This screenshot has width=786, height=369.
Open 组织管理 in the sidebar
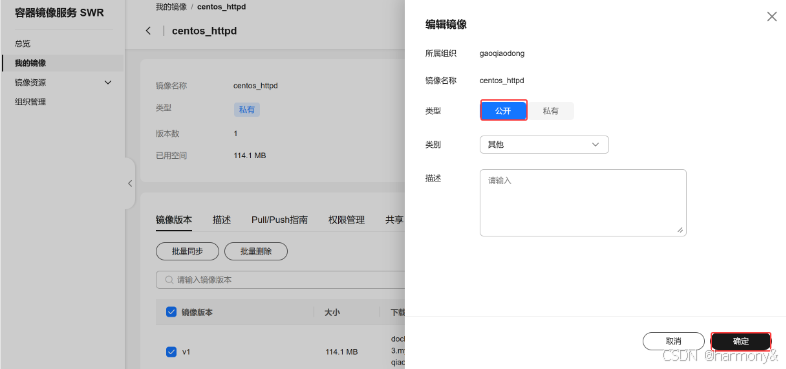(x=31, y=102)
